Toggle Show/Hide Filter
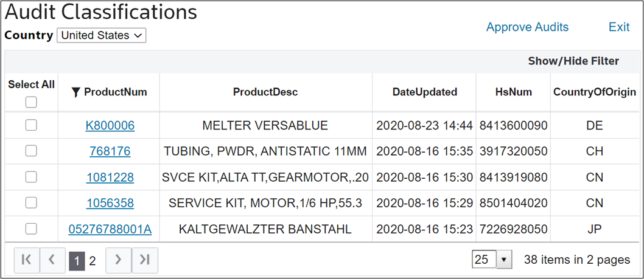 573,61
